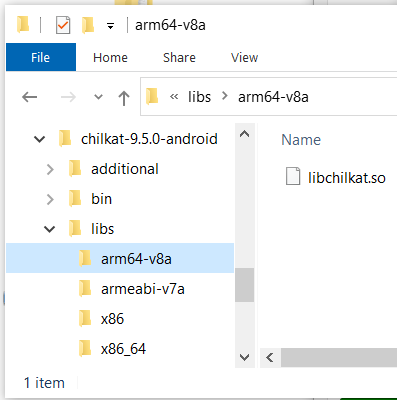Switch to the View ribbon tab
Screen dimensions: 397x400
[x=244, y=58]
